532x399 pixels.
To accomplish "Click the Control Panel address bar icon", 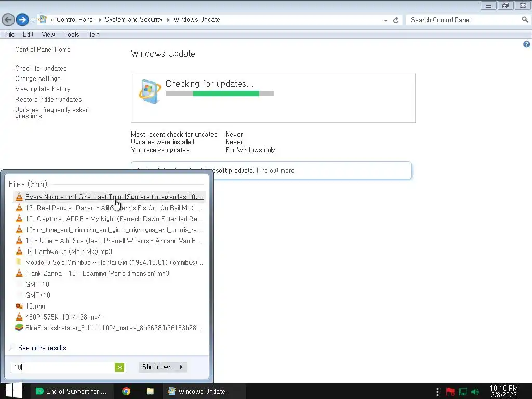I will tap(43, 19).
